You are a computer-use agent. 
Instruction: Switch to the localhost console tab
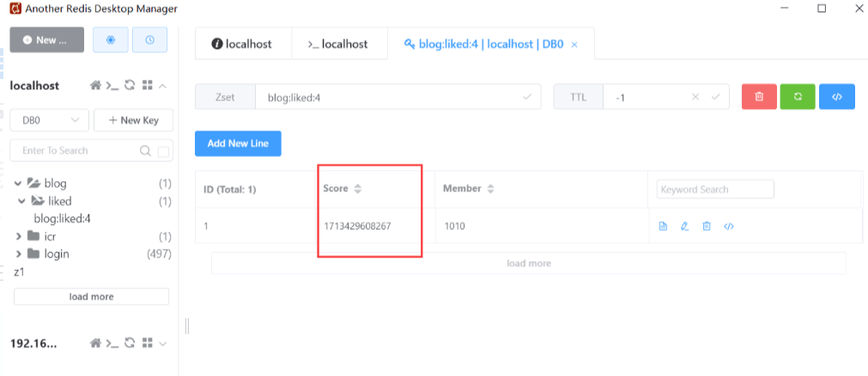338,44
